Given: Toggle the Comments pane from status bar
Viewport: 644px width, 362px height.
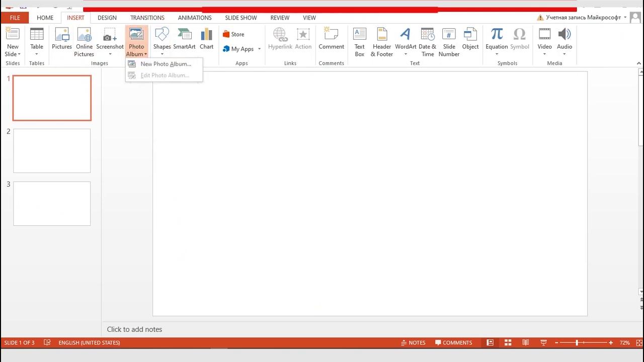Looking at the screenshot, I should pyautogui.click(x=453, y=342).
